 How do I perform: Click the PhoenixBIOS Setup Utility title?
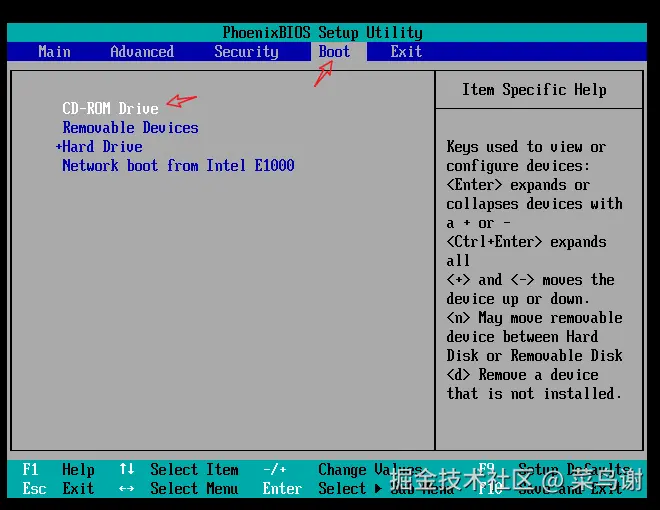click(322, 32)
